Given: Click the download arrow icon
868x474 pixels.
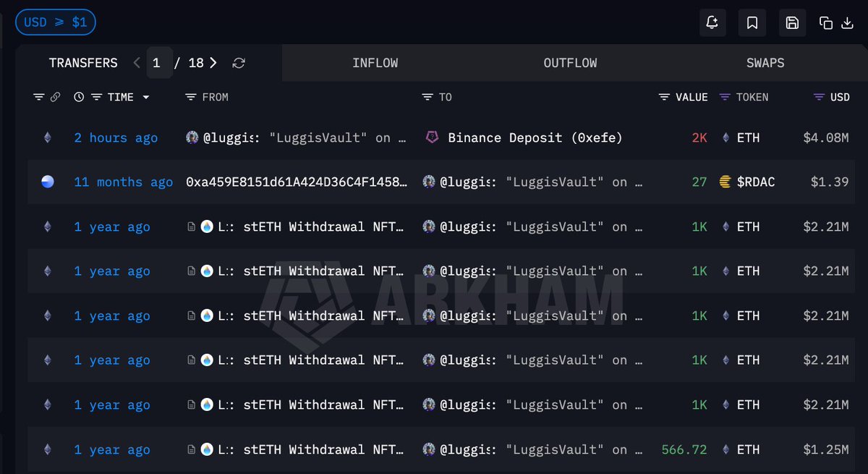Looking at the screenshot, I should [x=848, y=23].
